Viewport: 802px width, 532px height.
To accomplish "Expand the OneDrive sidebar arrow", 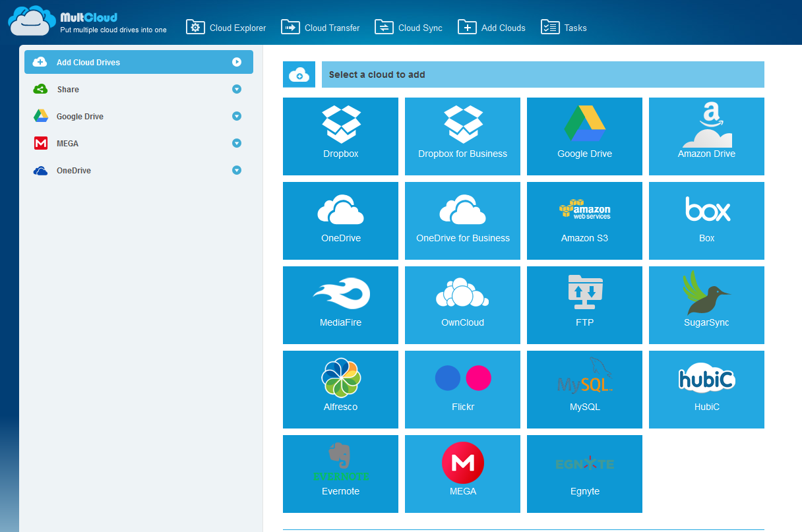I will click(237, 170).
